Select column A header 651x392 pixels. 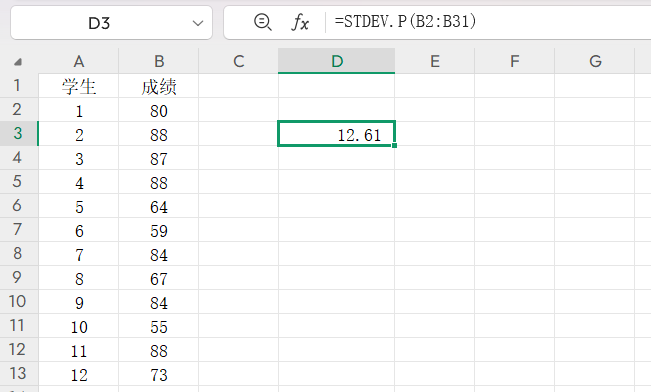point(78,61)
